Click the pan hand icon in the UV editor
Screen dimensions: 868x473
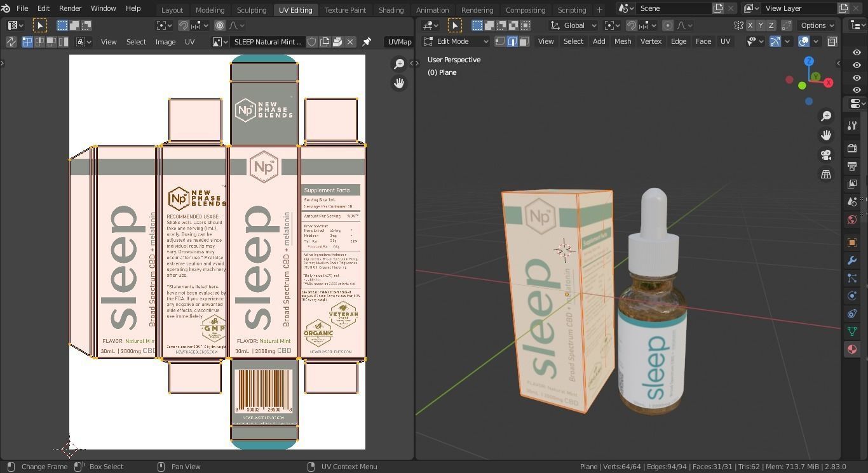[399, 83]
